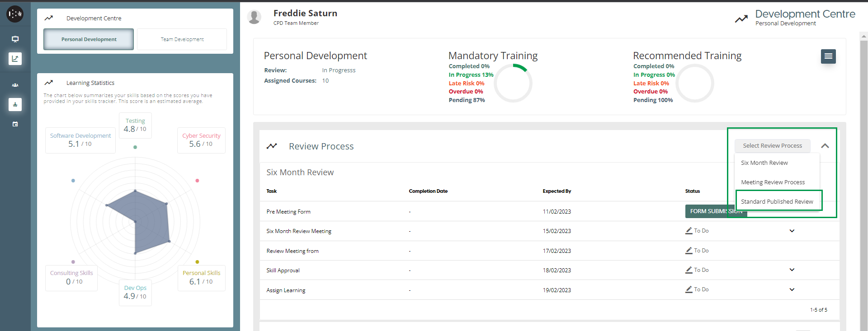Switch to the Team Development tab
The width and height of the screenshot is (868, 331).
(x=182, y=39)
